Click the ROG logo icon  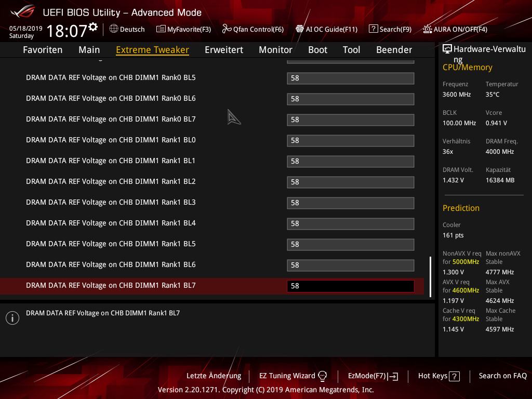pyautogui.click(x=22, y=11)
